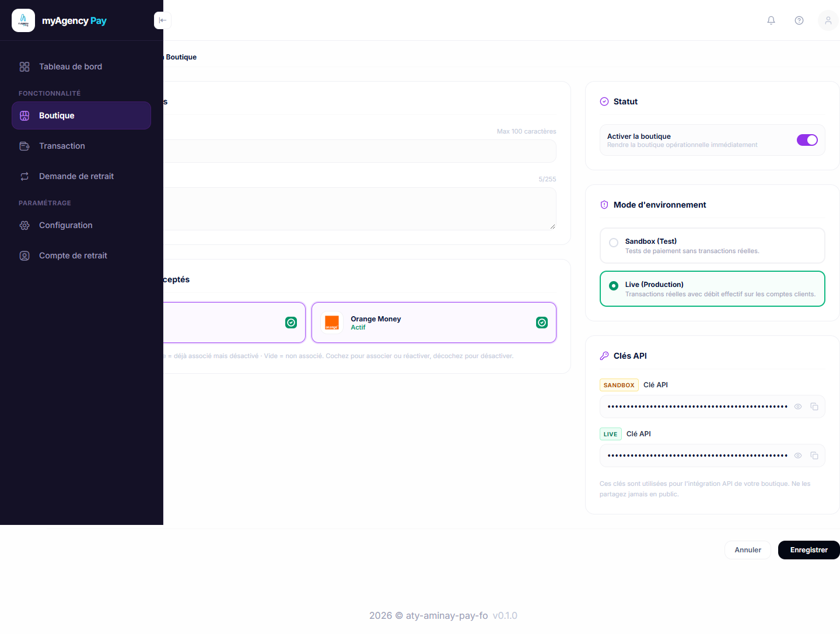The image size is (840, 634).
Task: Select Sandbox (Test) radio option
Action: 614,243
